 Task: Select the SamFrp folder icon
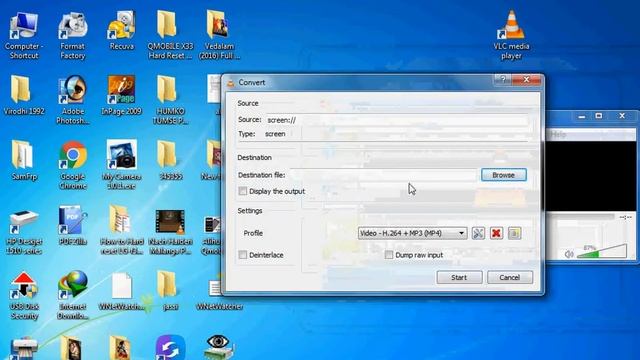[x=24, y=160]
